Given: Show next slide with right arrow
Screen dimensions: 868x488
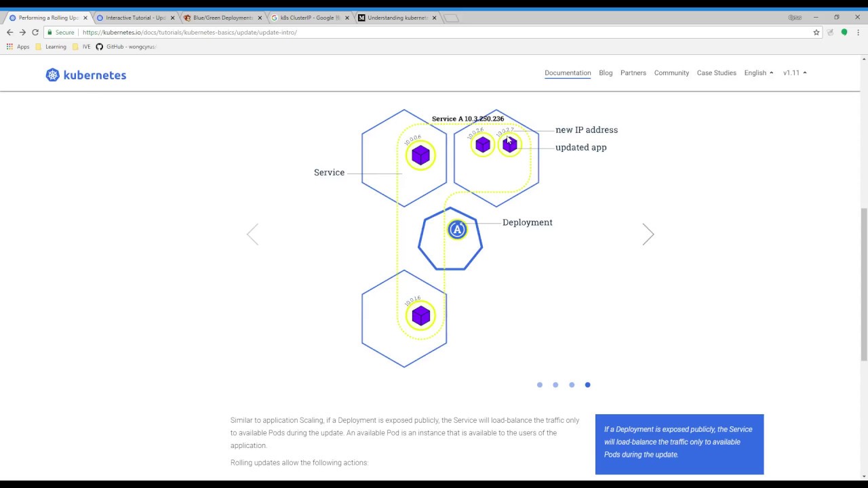Looking at the screenshot, I should point(648,235).
